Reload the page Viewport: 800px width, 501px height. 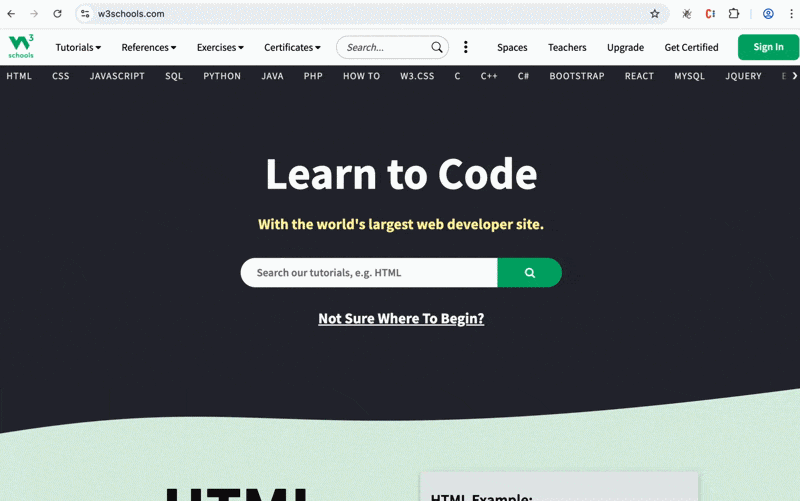tap(57, 14)
